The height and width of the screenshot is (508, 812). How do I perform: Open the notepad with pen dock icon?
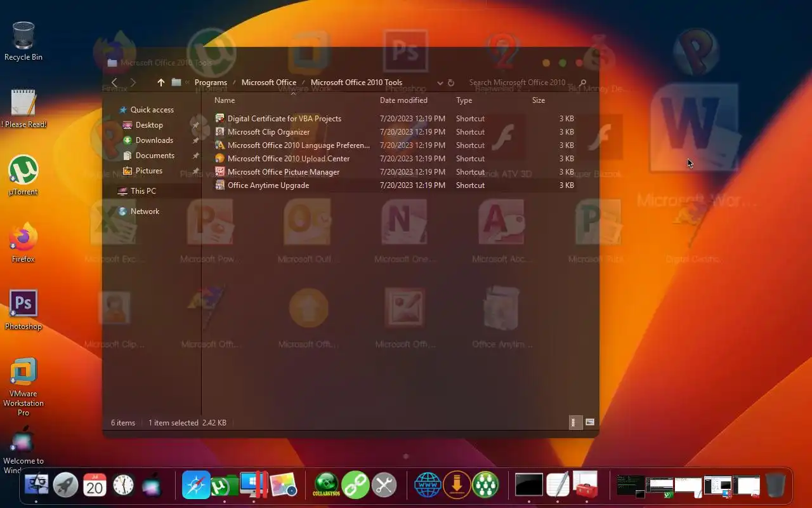(x=558, y=485)
